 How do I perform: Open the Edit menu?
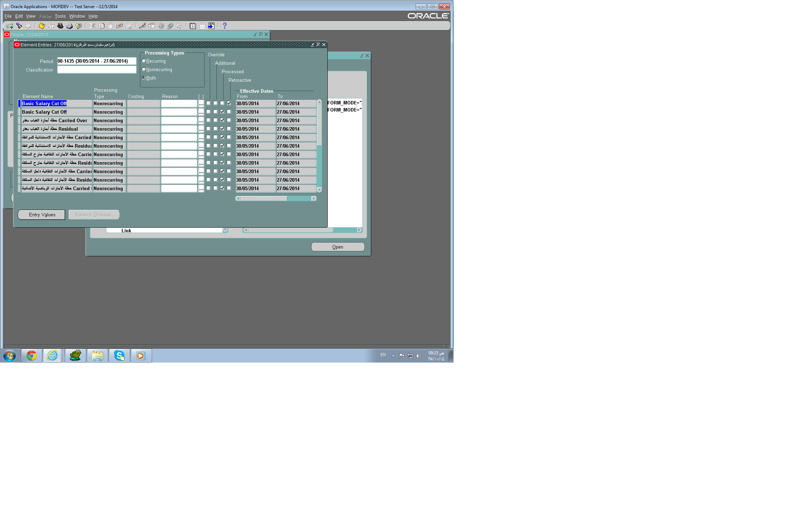coord(19,16)
